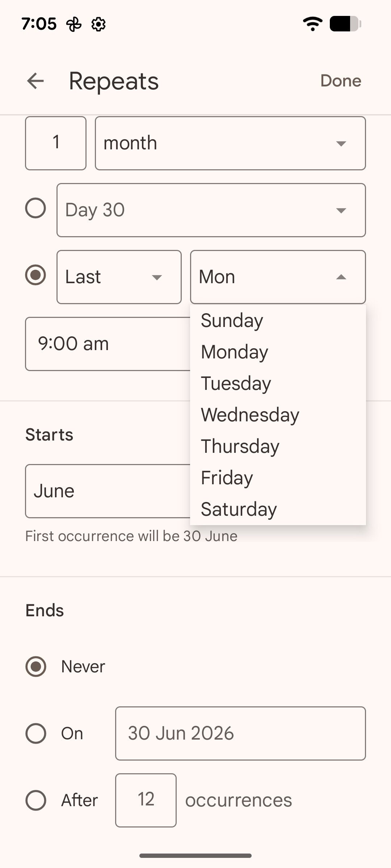Tap the Wi-Fi status icon

(312, 24)
